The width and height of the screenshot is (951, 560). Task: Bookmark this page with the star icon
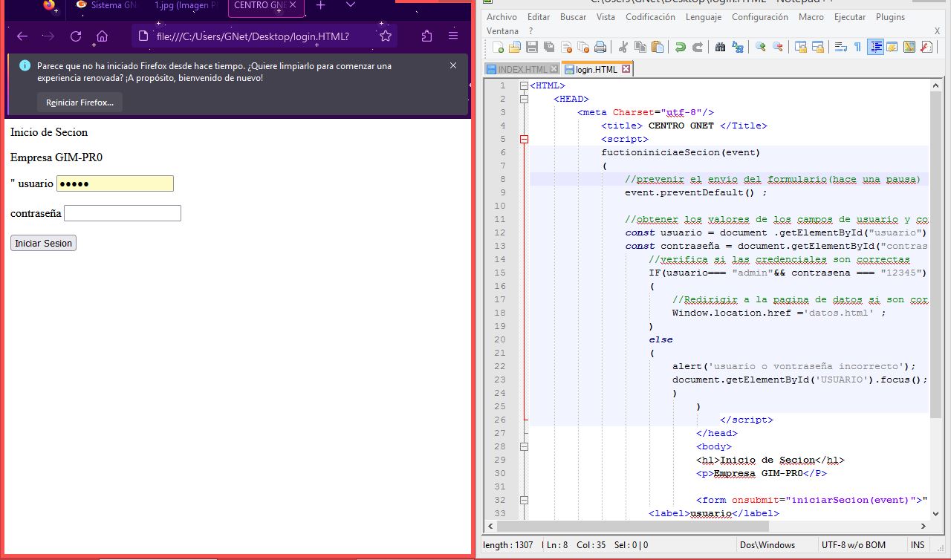click(x=385, y=36)
